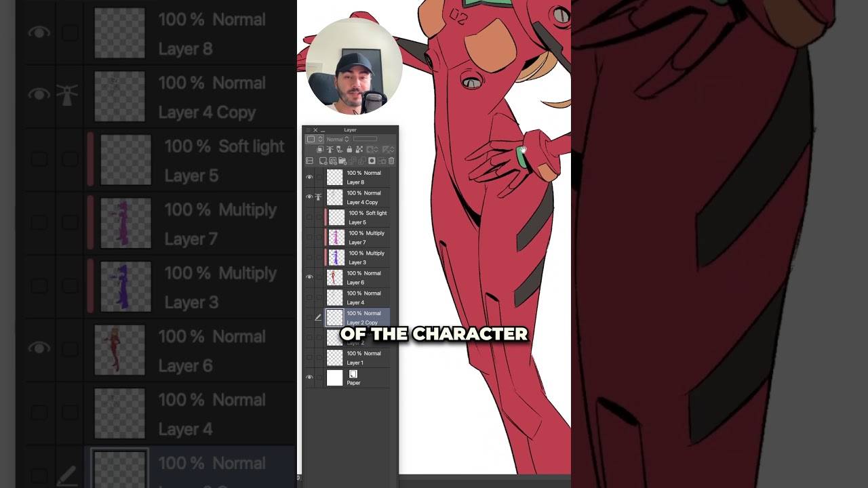Switch the two-pane layer display icon
Screen dimensions: 868x488
pos(310,161)
